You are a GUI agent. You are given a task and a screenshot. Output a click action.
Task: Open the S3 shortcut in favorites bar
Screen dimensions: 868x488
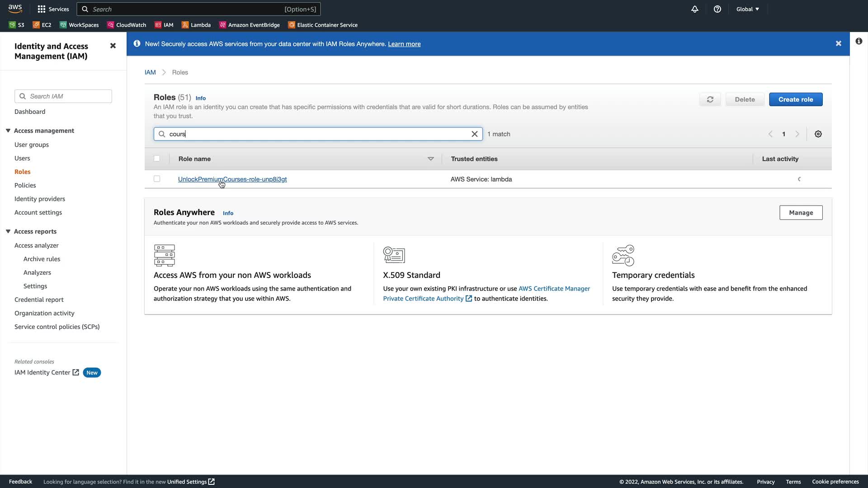tap(17, 25)
